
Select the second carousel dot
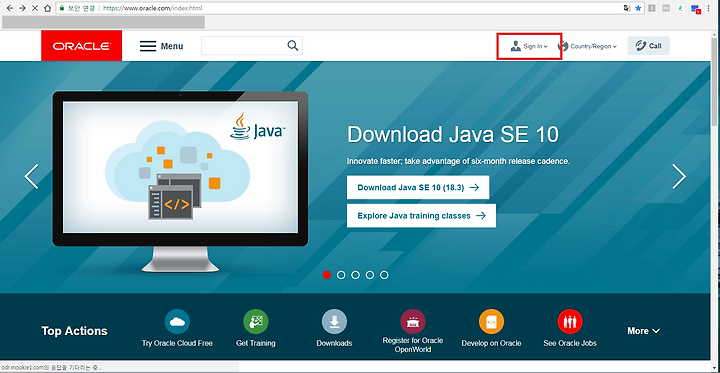(341, 275)
